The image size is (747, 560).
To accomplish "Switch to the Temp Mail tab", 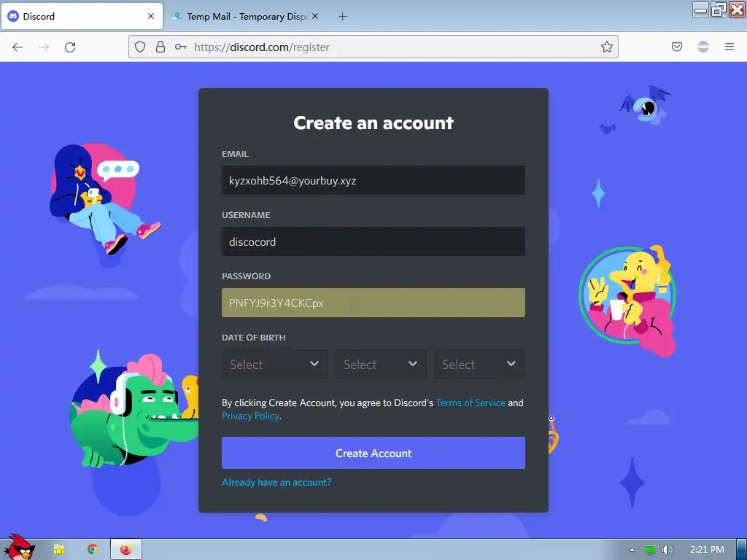I will pos(246,17).
